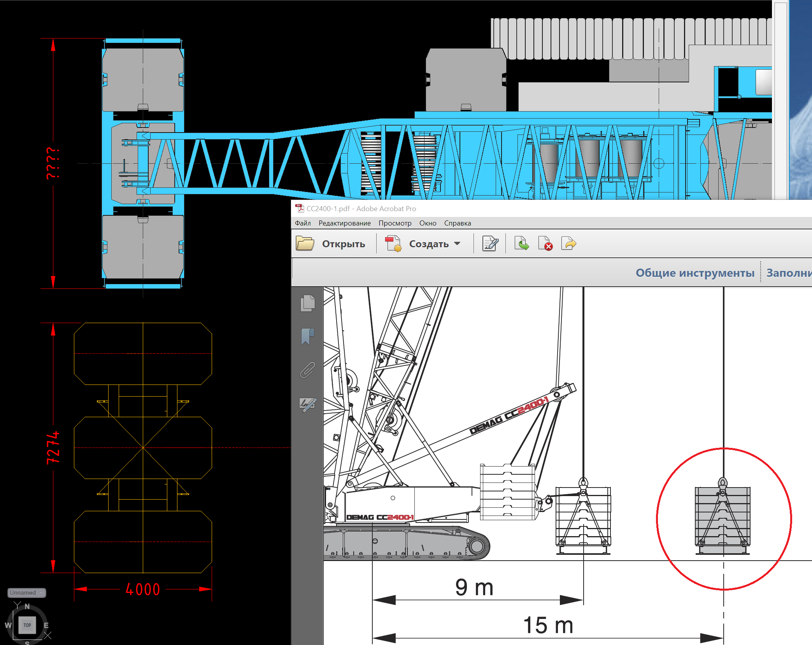Click the Создать button label
Viewport: 812px width, 645px height.
tap(429, 244)
